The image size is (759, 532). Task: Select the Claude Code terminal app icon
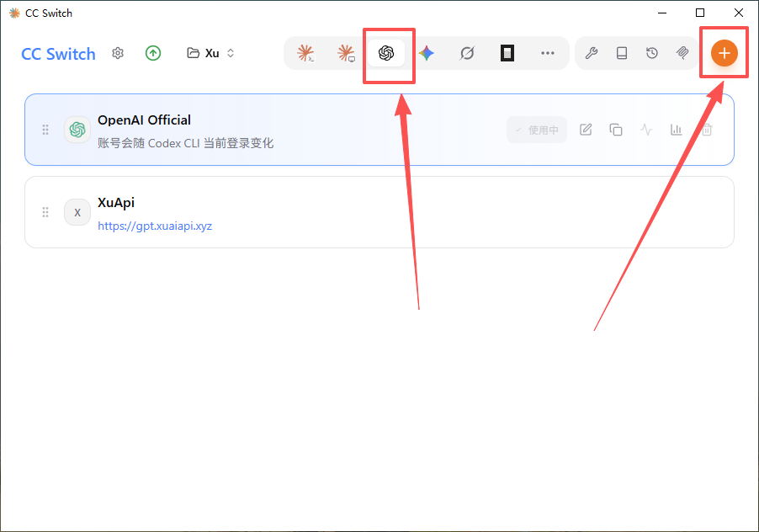306,53
